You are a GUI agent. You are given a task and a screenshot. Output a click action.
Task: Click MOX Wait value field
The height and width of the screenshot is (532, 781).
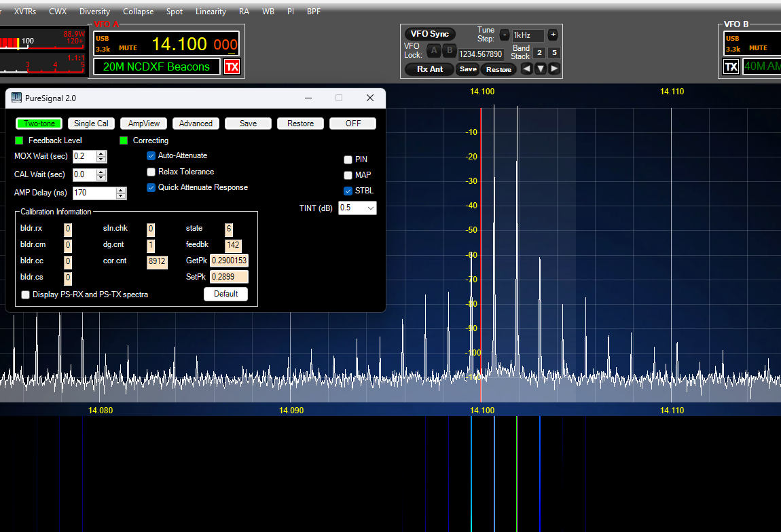[84, 156]
